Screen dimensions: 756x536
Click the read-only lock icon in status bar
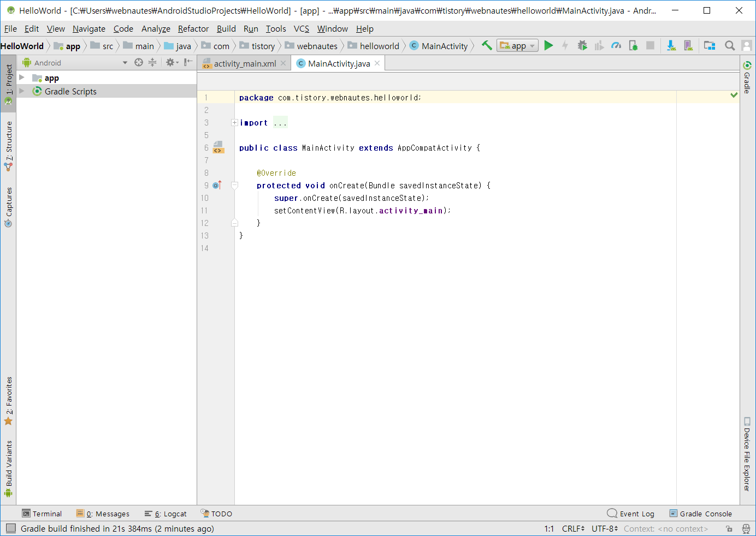[729, 528]
